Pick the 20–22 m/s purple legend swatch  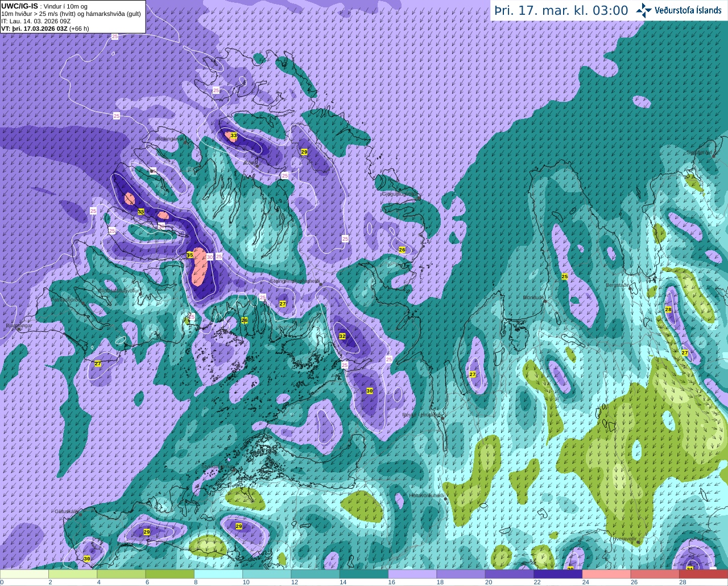[x=510, y=574]
